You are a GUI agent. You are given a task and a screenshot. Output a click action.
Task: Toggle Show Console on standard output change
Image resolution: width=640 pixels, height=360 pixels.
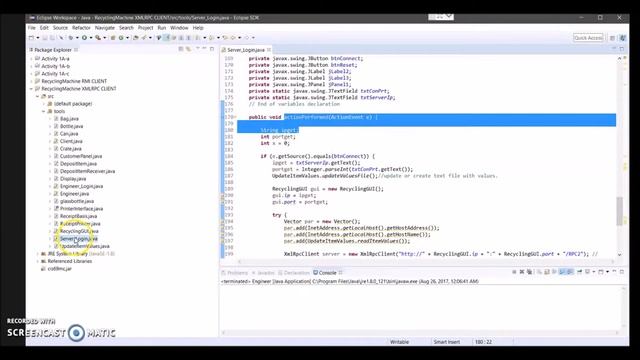[562, 272]
